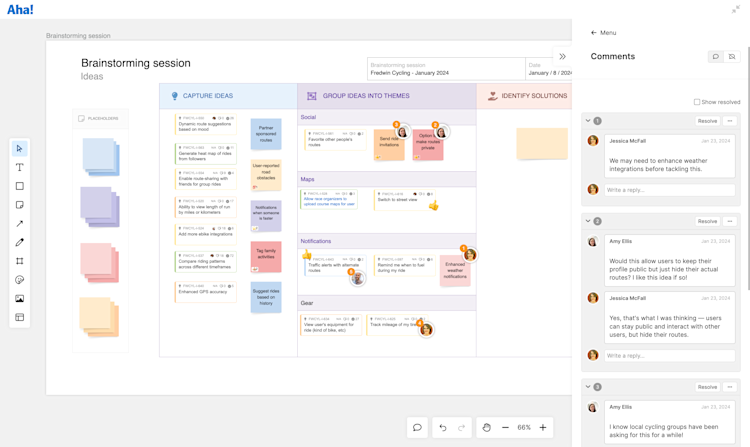Select the Maps theme row label

tap(307, 179)
